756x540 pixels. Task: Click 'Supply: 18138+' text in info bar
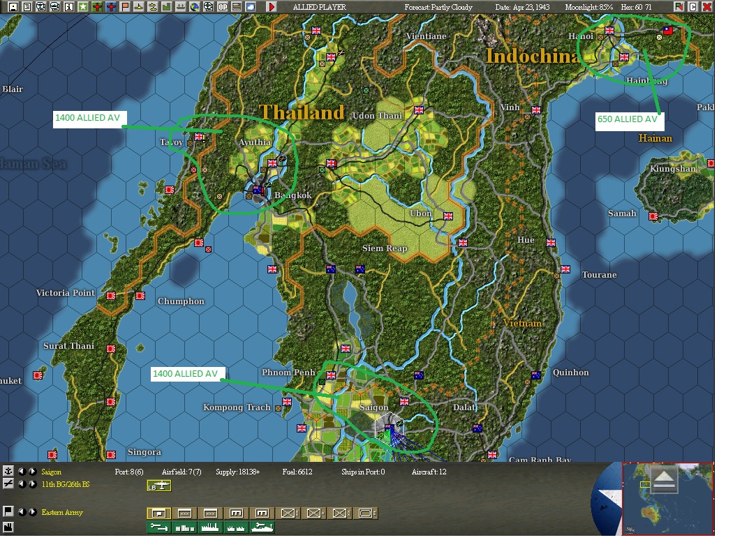238,472
